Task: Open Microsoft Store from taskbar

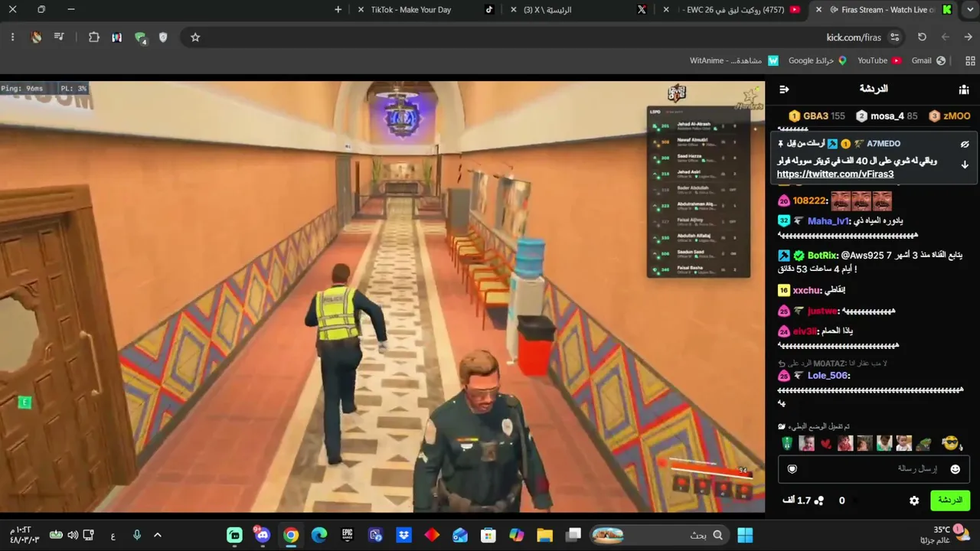Action: 488,535
